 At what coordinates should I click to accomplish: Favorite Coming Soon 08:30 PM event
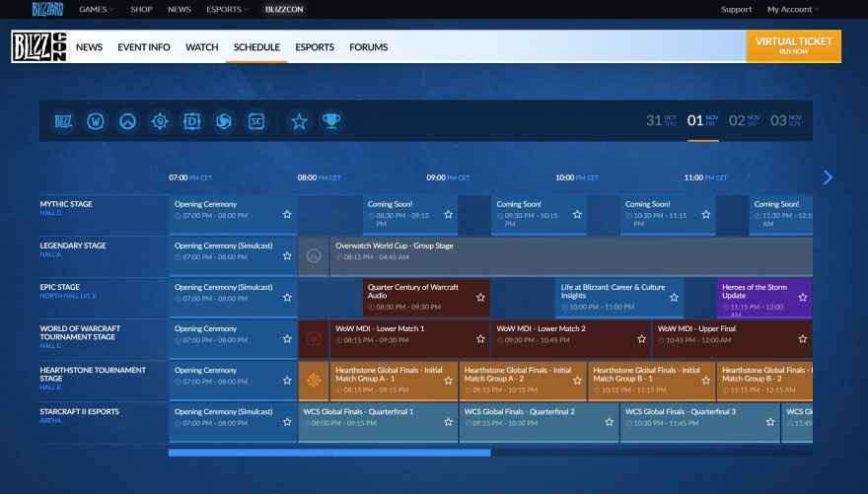pos(448,214)
